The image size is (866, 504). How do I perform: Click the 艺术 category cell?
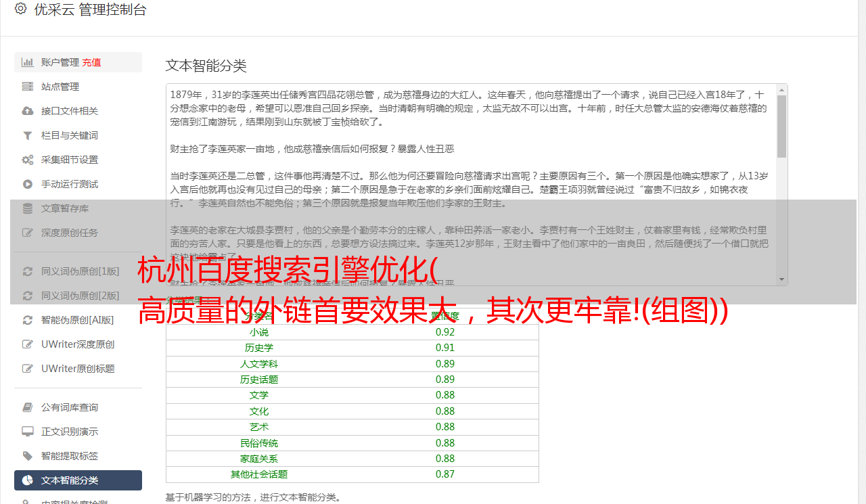click(259, 427)
